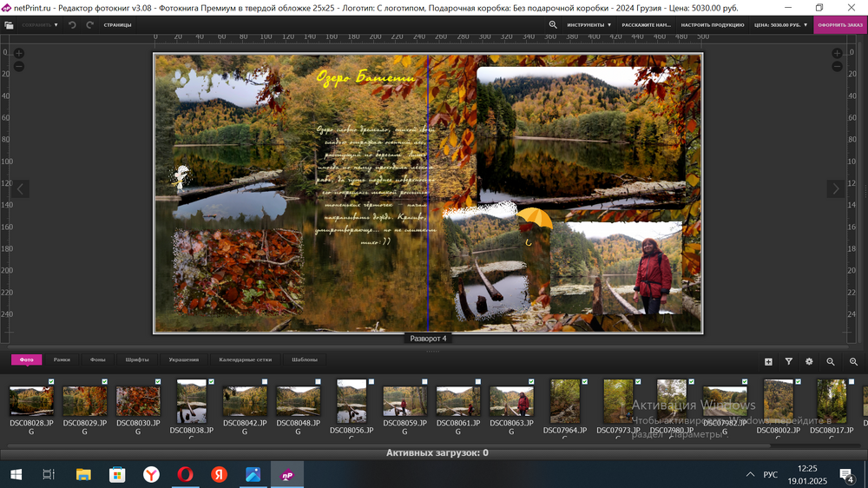Click the add photos plus icon in the photo panel

click(x=768, y=362)
